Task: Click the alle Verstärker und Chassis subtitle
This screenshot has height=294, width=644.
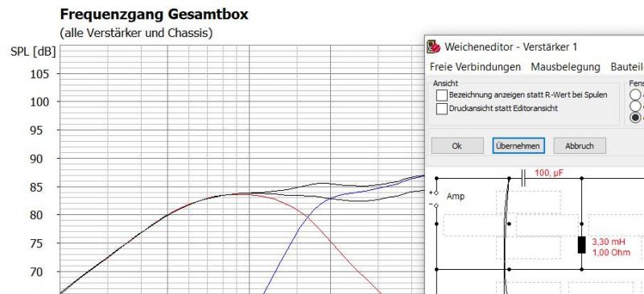Action: point(136,33)
